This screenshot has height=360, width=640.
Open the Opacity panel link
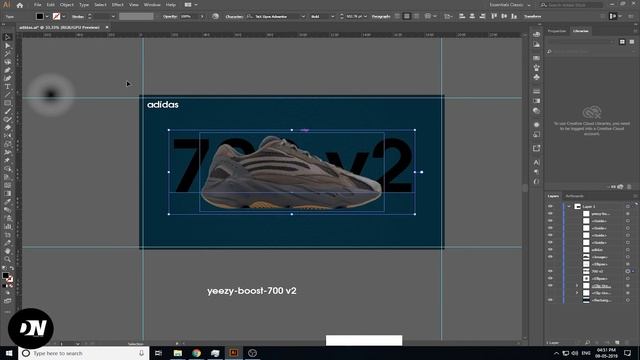click(x=170, y=16)
